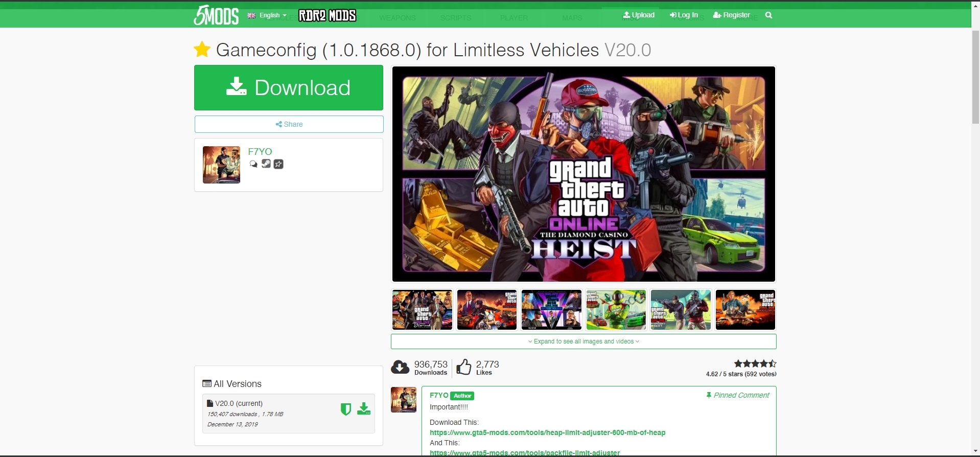Click the five-star rating icons
This screenshot has height=457, width=980.
pos(755,364)
